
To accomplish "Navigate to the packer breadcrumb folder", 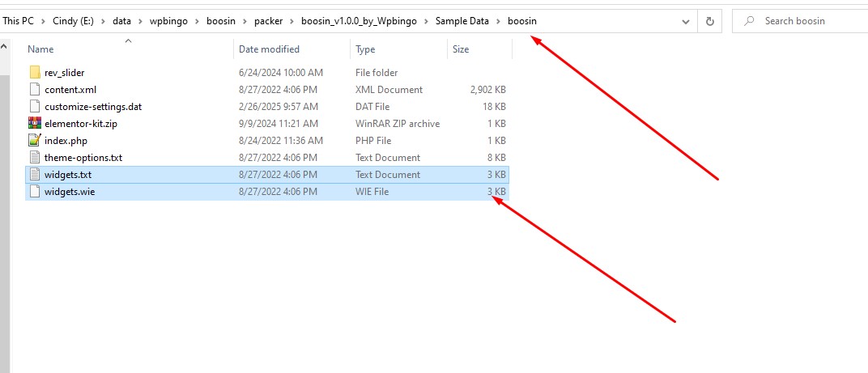I will coord(269,21).
